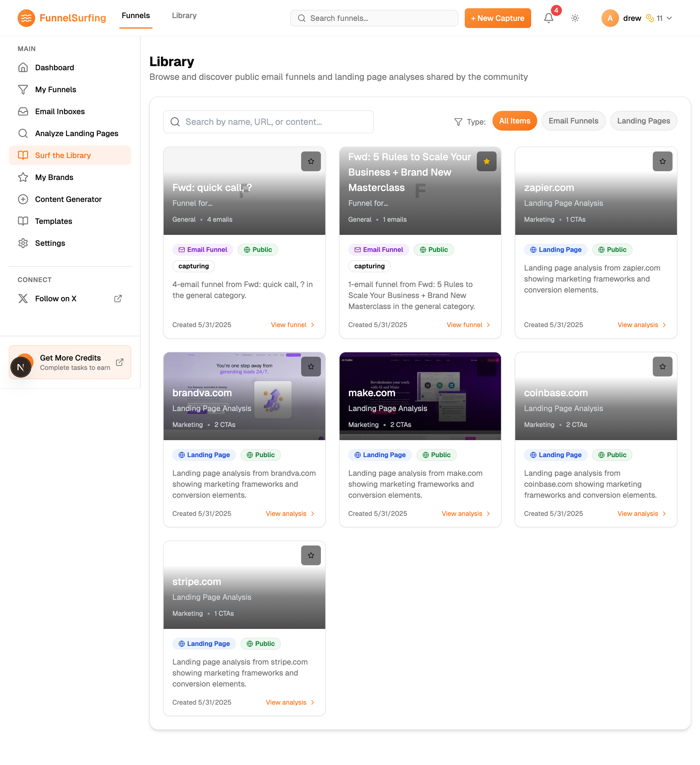The image size is (700, 765).
Task: Click Public badge on make.com card
Action: pos(436,455)
